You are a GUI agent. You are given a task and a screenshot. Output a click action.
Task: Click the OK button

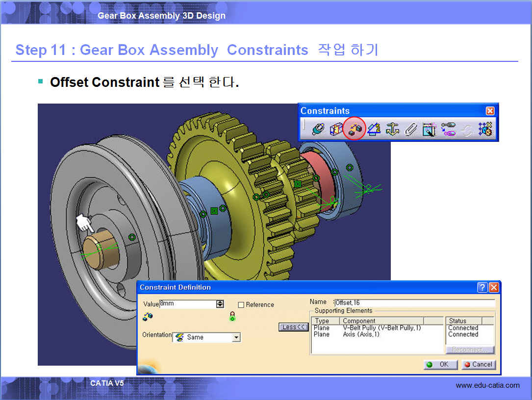pyautogui.click(x=441, y=365)
